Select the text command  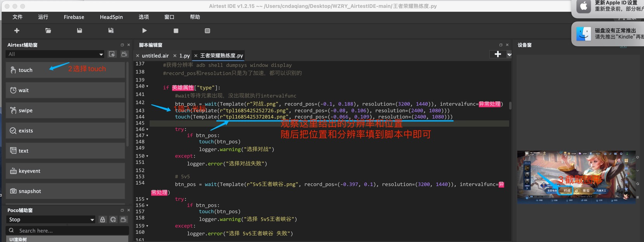pyautogui.click(x=65, y=151)
